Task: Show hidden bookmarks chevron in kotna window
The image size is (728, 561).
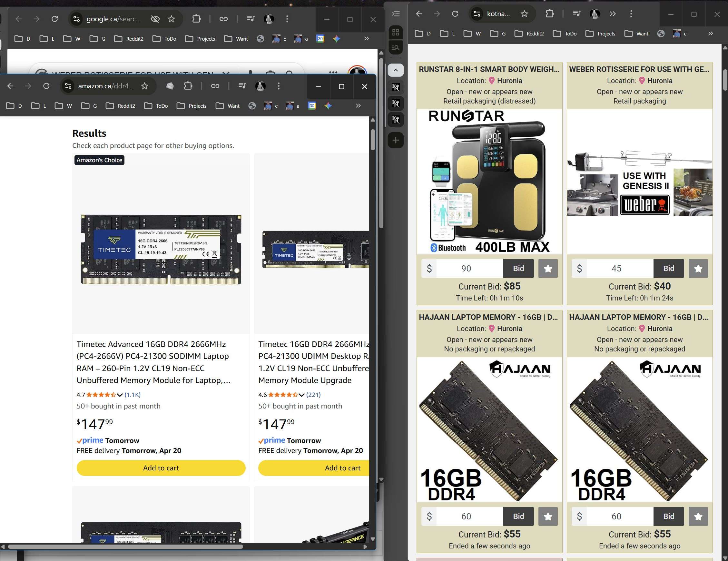Action: 711,33
